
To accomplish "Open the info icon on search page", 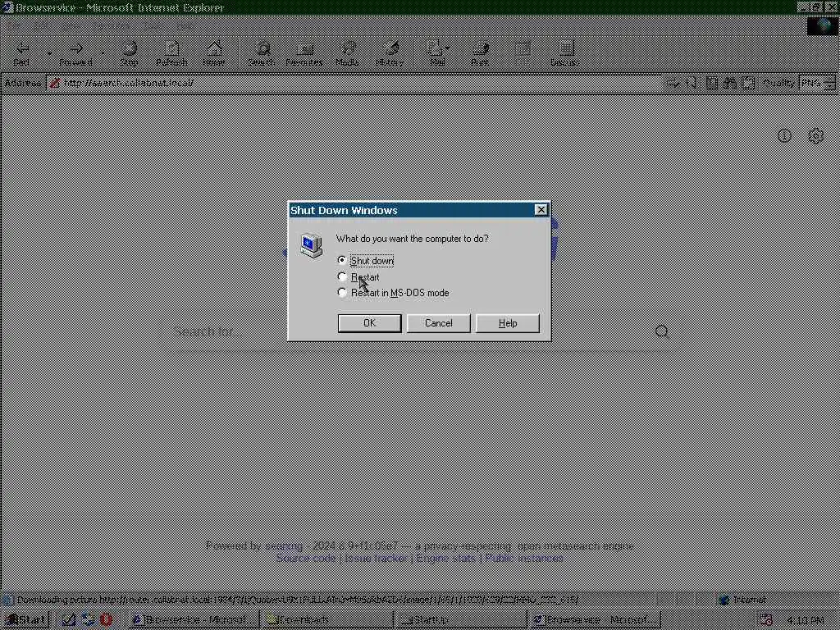I will point(784,136).
